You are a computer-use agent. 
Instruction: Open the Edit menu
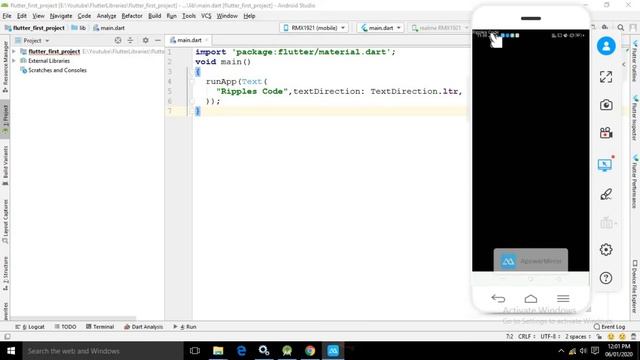coord(22,16)
